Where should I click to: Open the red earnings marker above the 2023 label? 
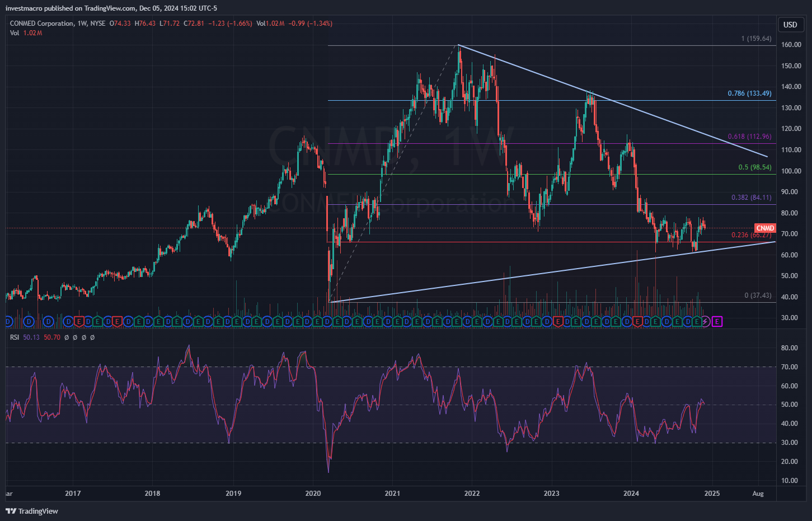click(557, 321)
